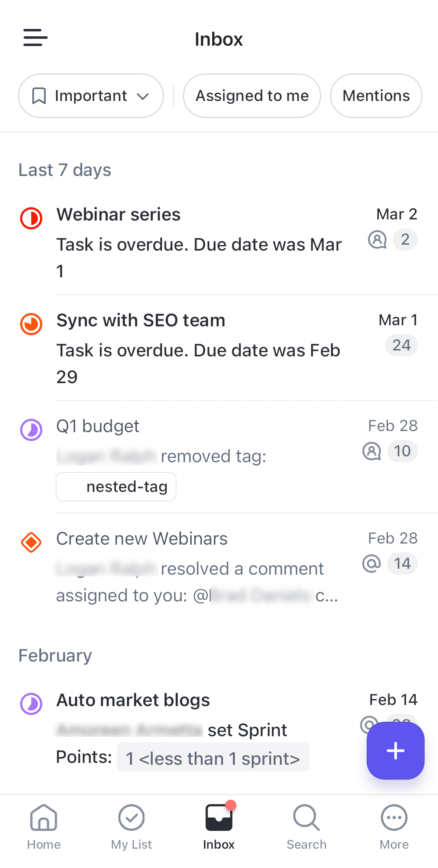The image size is (438, 868).
Task: Tap the More menu in the bottom bar
Action: [x=394, y=826]
